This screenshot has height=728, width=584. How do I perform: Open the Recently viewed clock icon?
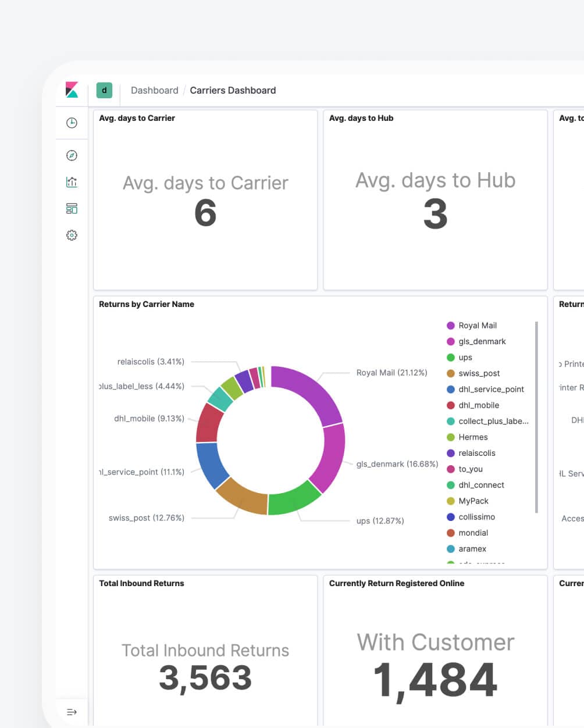coord(72,123)
